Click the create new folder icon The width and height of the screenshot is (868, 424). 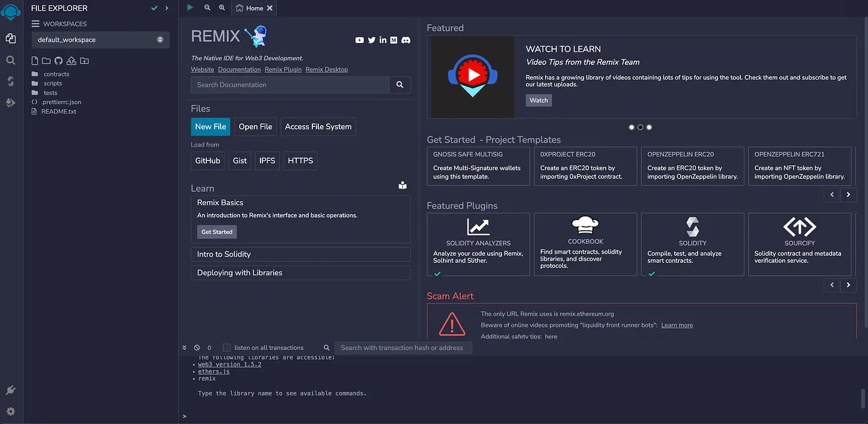(46, 61)
